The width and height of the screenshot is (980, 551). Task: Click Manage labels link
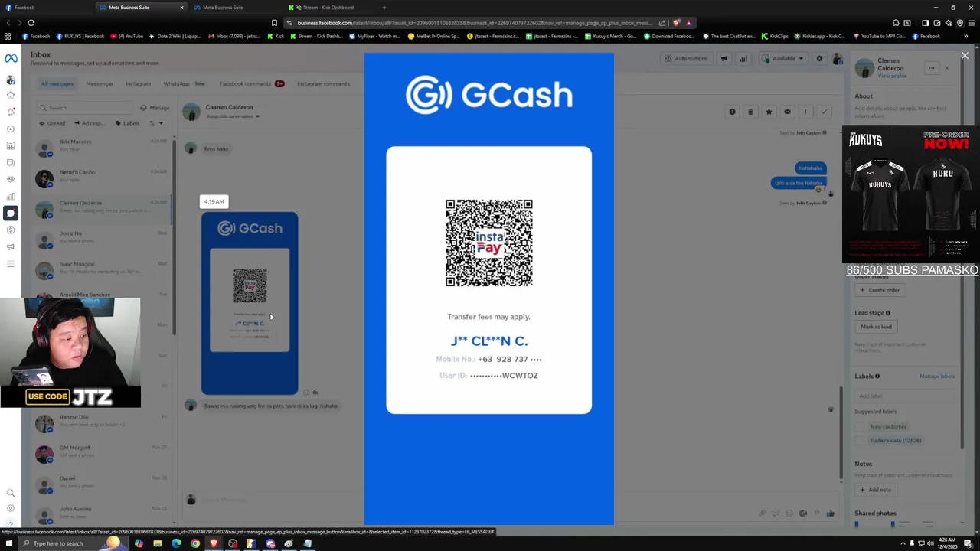(x=937, y=377)
